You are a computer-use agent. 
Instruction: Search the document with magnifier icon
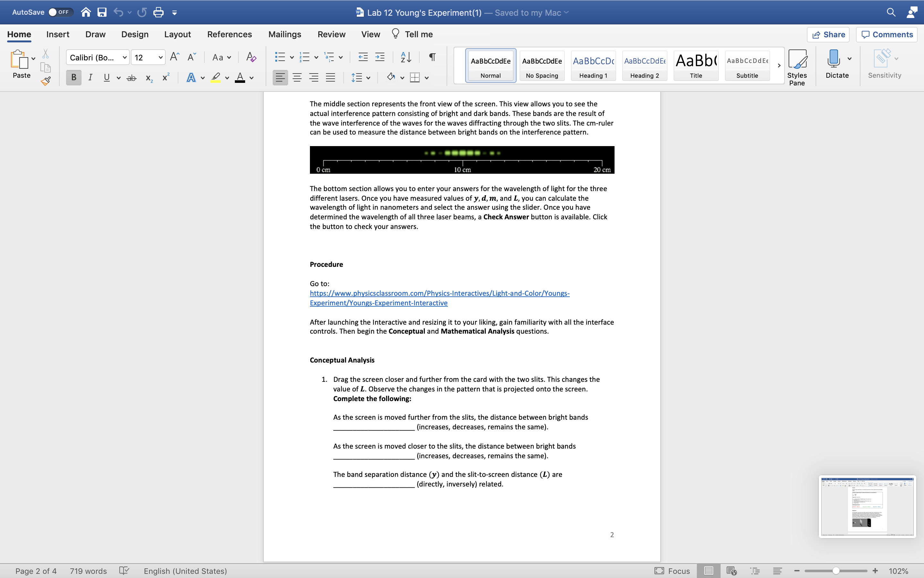pos(891,12)
